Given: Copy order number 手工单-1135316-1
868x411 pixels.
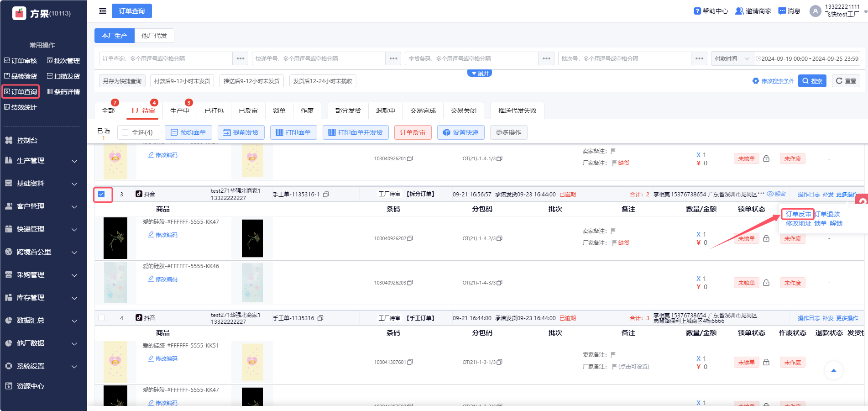Looking at the screenshot, I should [326, 195].
